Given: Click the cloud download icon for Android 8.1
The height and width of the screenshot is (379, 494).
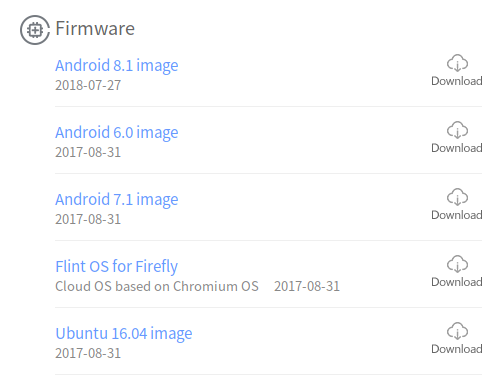Looking at the screenshot, I should [x=457, y=63].
